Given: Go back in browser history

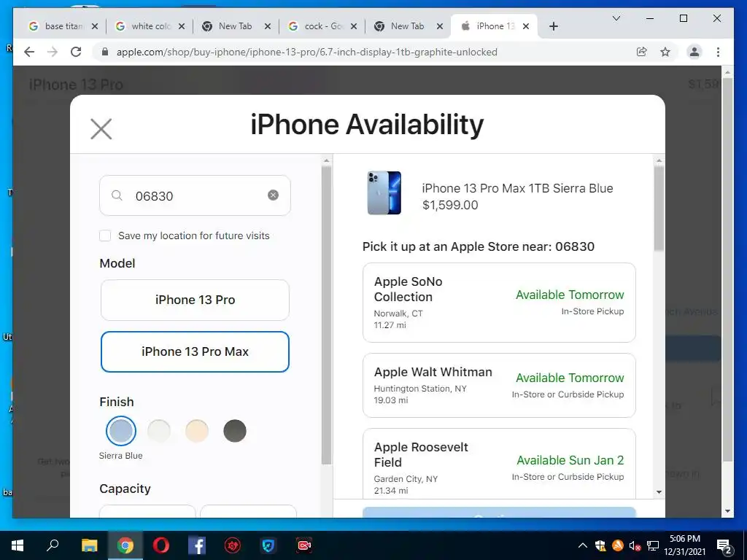Looking at the screenshot, I should 29,52.
